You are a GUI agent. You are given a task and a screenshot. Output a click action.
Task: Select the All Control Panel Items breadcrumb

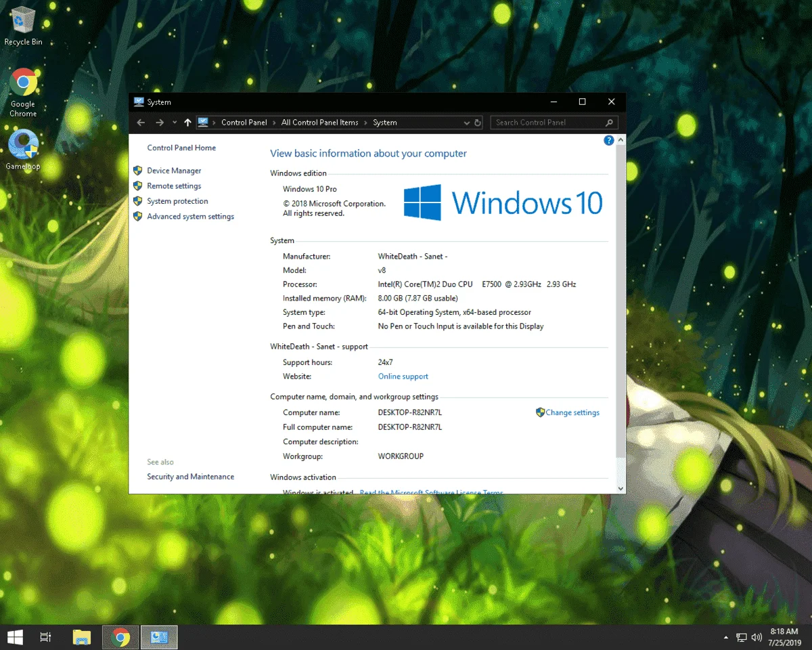click(320, 123)
